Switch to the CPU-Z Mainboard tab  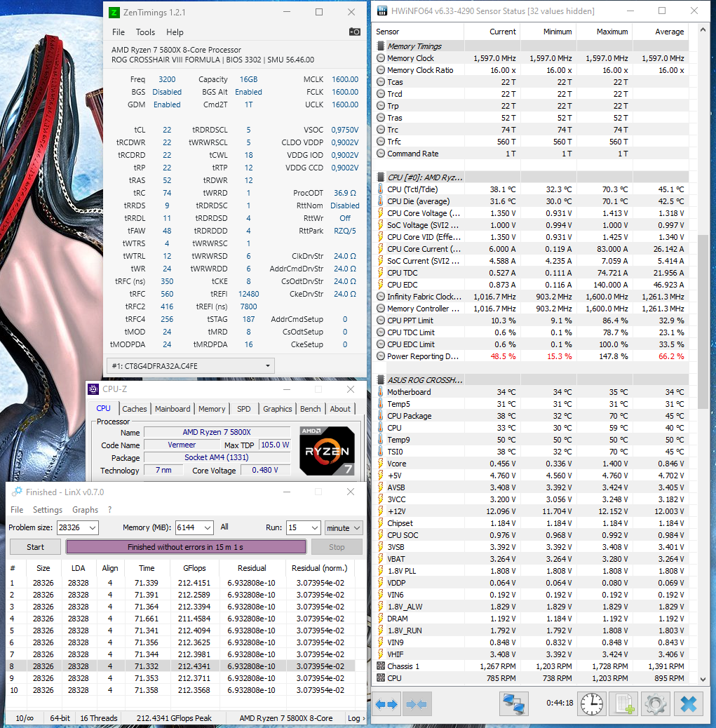[173, 409]
